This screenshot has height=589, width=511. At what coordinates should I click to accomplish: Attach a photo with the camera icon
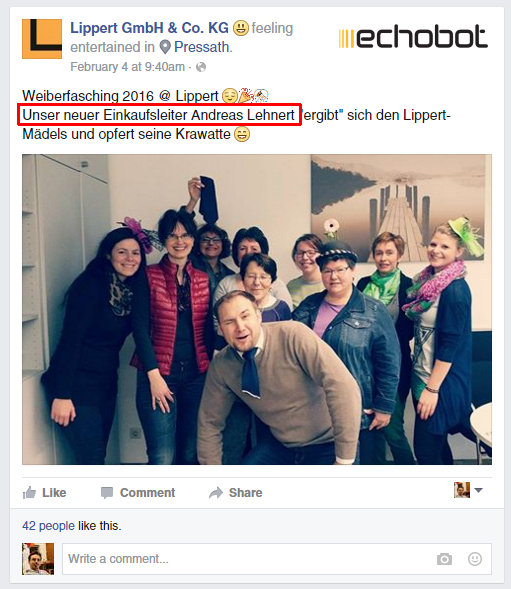444,559
